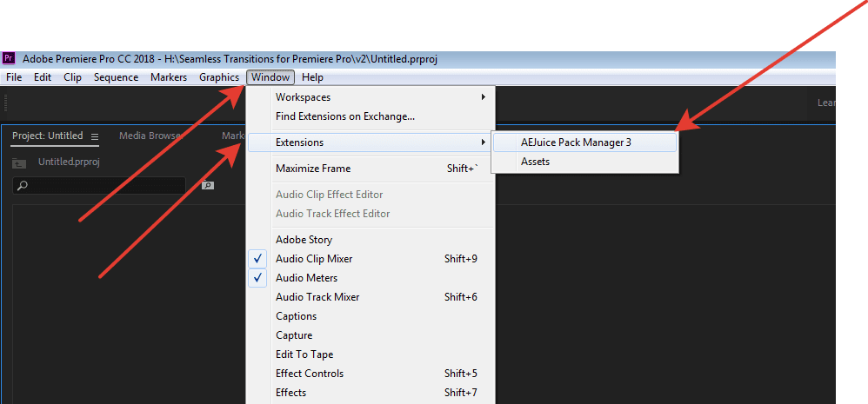The height and width of the screenshot is (404, 868).
Task: Open the Capture panel
Action: [371, 335]
